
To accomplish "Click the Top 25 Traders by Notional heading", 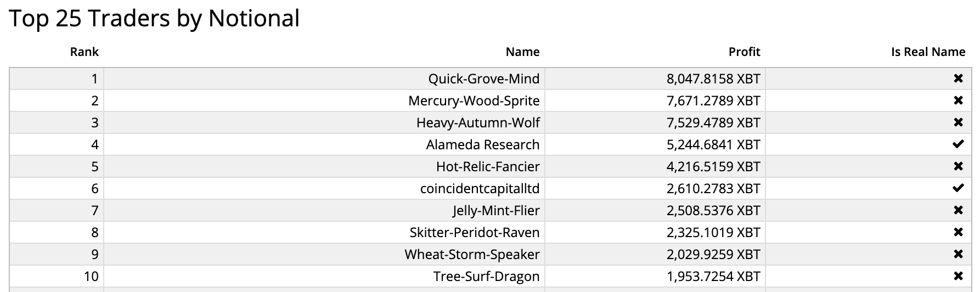I will point(154,18).
